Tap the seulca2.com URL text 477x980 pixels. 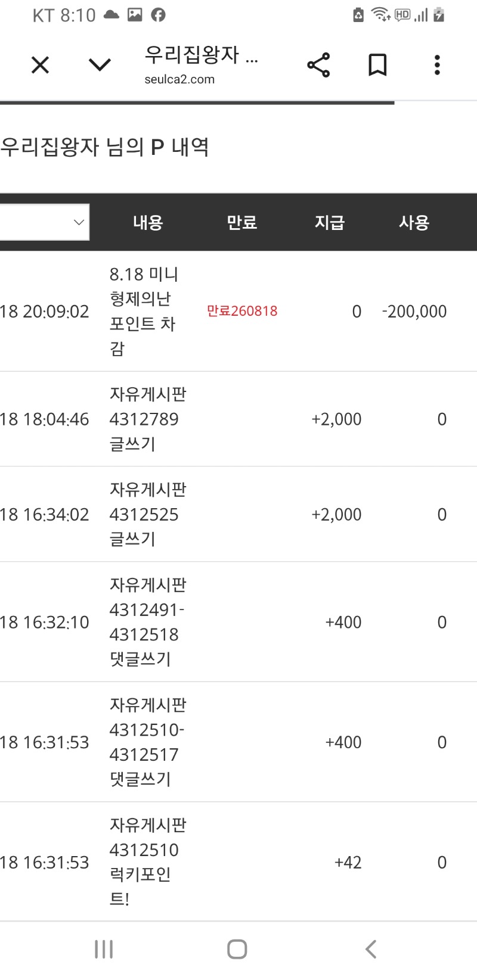point(179,79)
